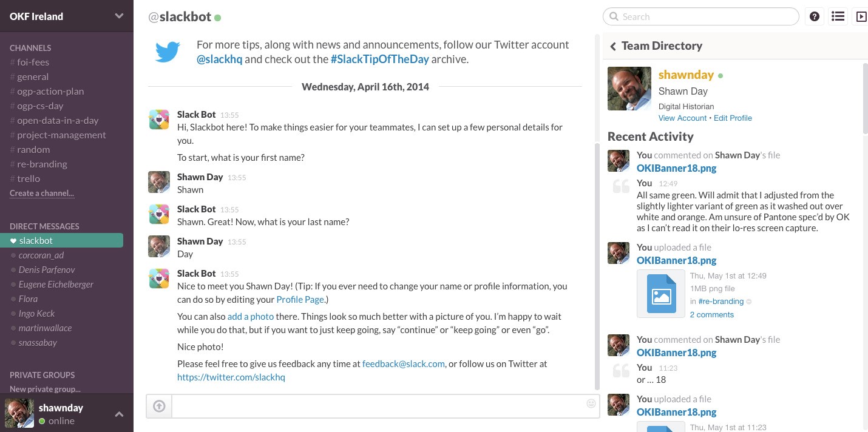Open the #re-branding channel

pos(42,164)
